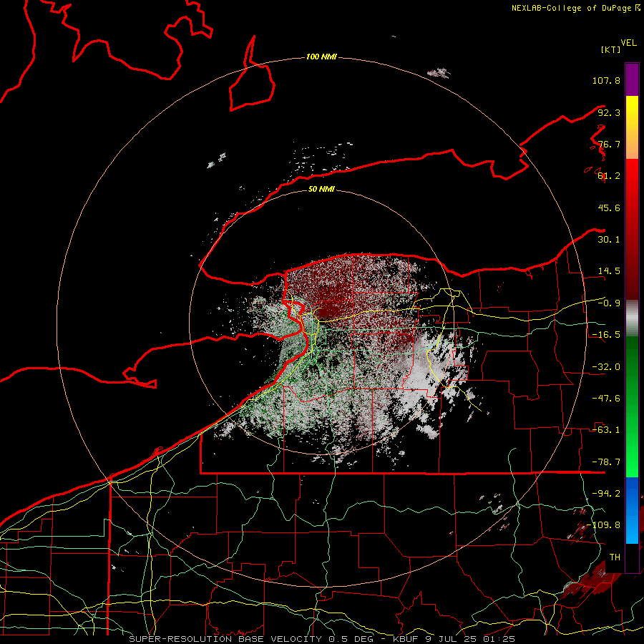The width and height of the screenshot is (644, 644).
Task: Select the yellow-orange segment of the color bar
Action: point(632,127)
